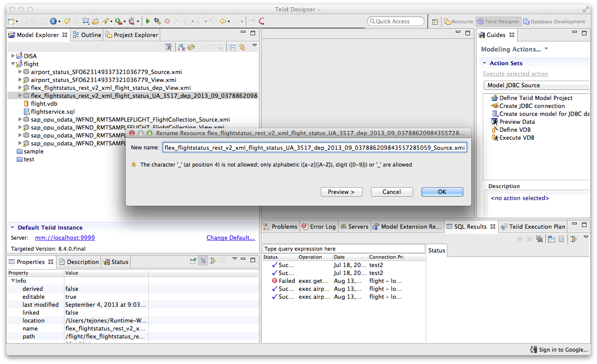Open the Problems tab
This screenshot has height=364, width=597.
tap(281, 227)
